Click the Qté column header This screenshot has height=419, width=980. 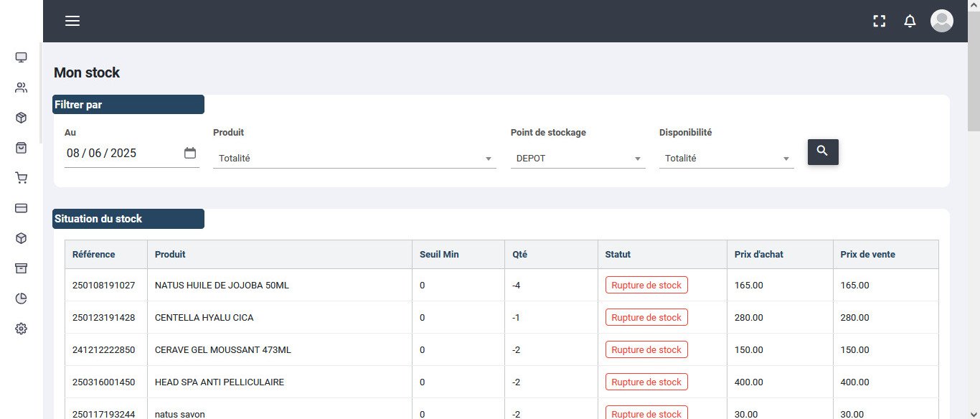(520, 255)
